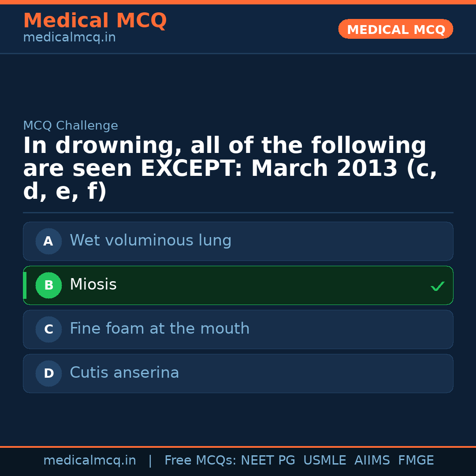Image resolution: width=476 pixels, height=476 pixels.
Task: Select Fine foam at the mouth option
Action: click(238, 329)
